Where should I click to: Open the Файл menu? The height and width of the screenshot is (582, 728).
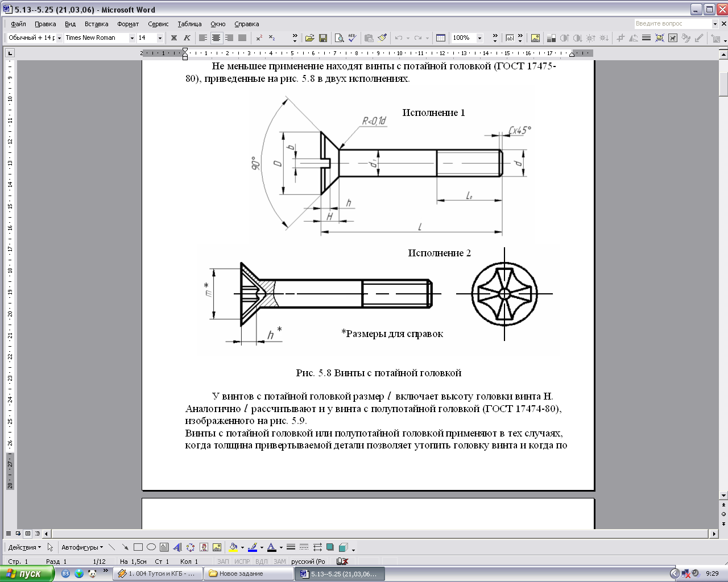[18, 24]
